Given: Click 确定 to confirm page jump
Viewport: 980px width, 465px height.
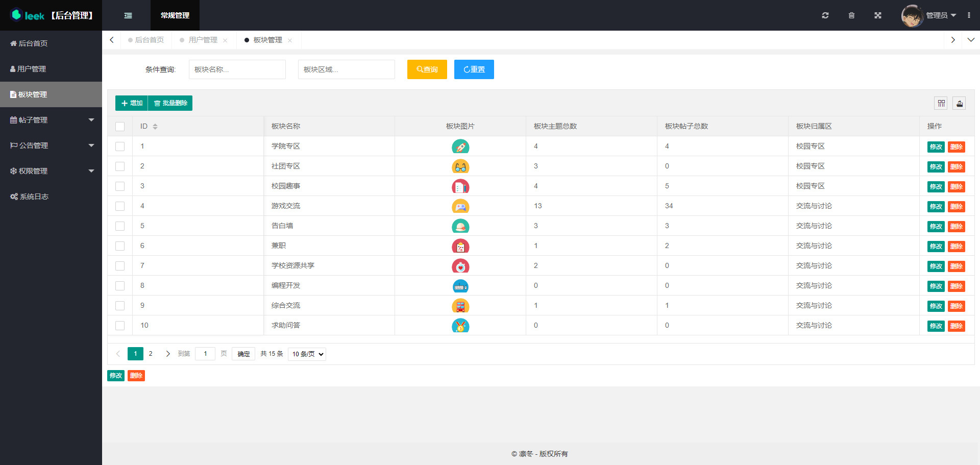Looking at the screenshot, I should coord(243,354).
